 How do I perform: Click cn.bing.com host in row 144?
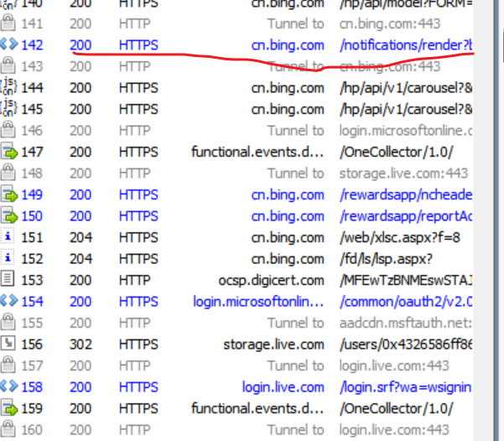(x=288, y=88)
